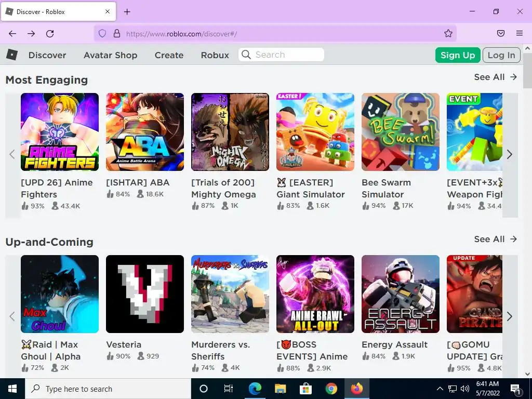Click the green Sign Up button
This screenshot has width=532, height=399.
click(458, 55)
